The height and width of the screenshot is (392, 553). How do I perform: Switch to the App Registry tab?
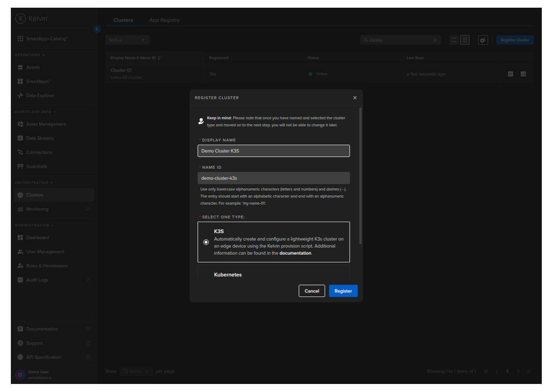164,20
